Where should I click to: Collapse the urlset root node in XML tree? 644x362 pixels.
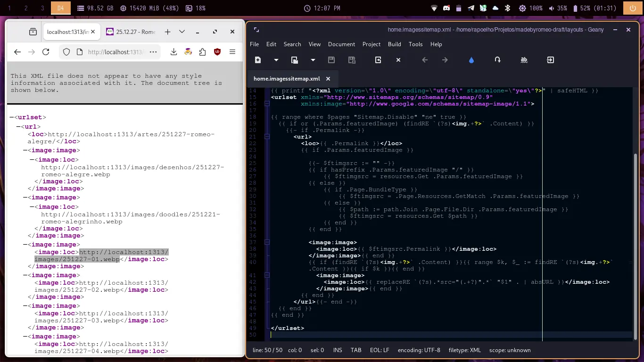12,117
